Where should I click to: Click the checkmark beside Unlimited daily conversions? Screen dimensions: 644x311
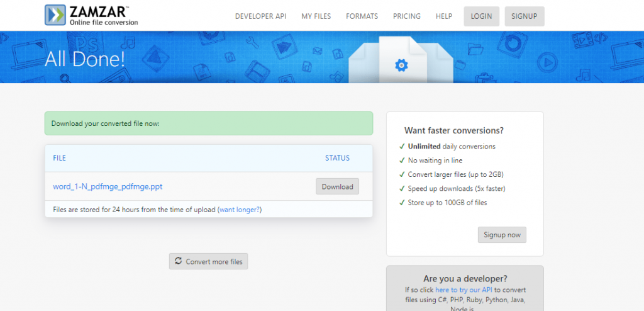[402, 146]
